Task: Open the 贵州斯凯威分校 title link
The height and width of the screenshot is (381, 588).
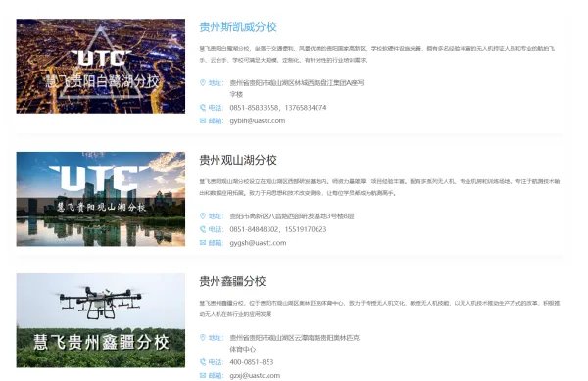Action: coord(238,27)
